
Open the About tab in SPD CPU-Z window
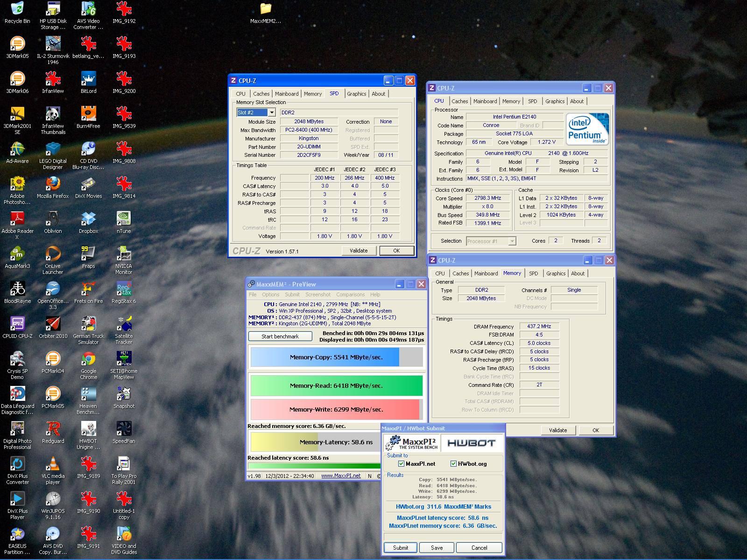pos(378,94)
